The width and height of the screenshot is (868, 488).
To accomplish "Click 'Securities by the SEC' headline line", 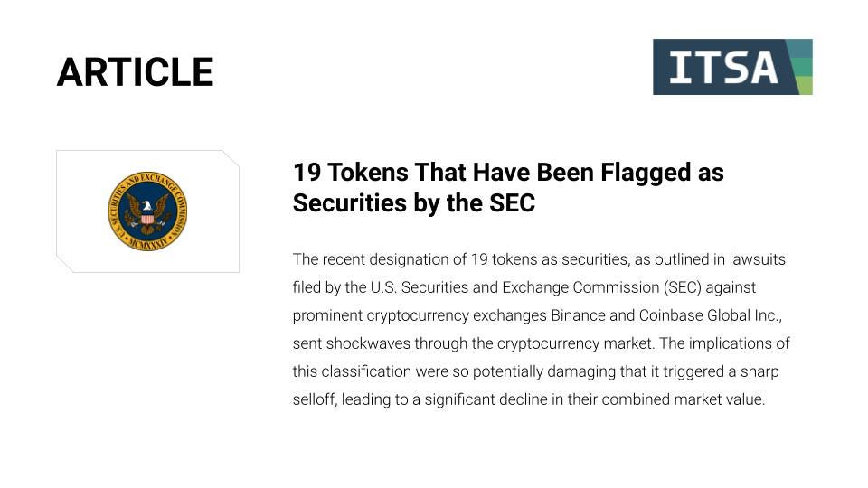I will pyautogui.click(x=414, y=203).
